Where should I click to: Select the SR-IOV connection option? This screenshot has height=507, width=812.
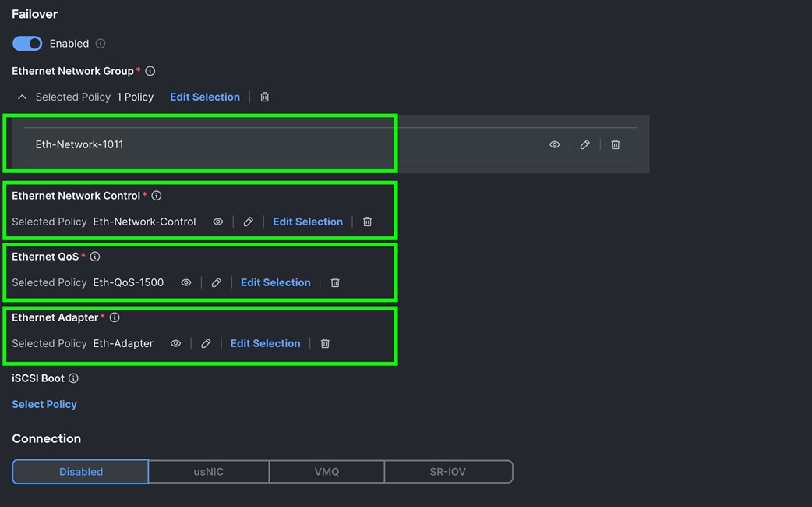[448, 472]
